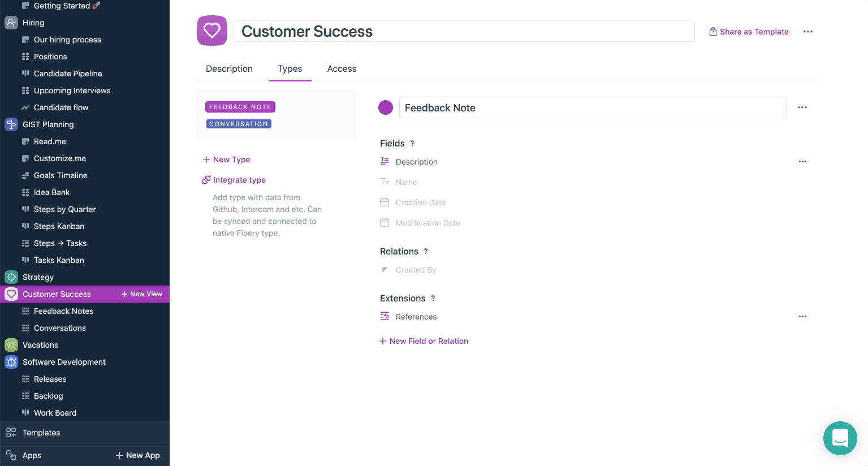This screenshot has width=868, height=466.
Task: Click the Strategy app icon in sidebar
Action: coord(11,277)
